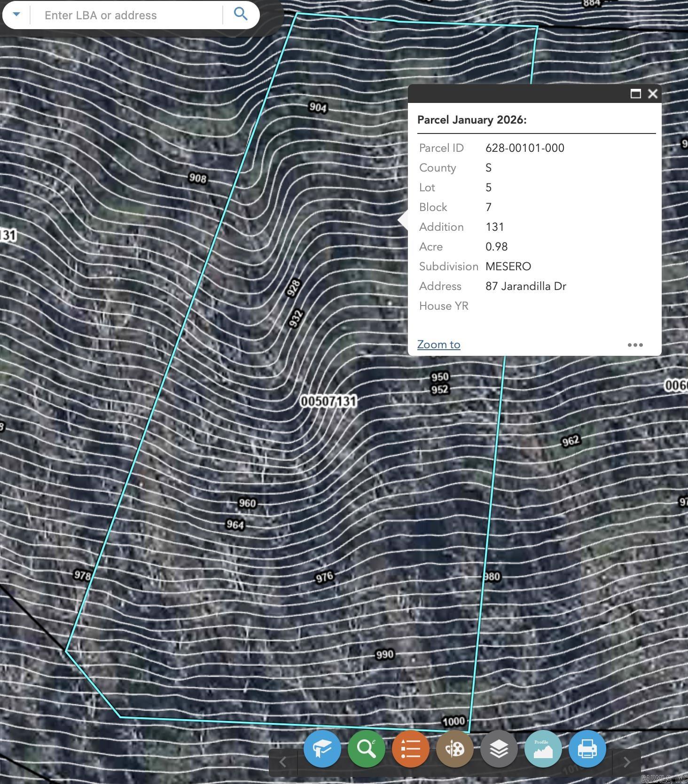This screenshot has height=784, width=688.
Task: Maximize the parcel info popup
Action: (635, 94)
